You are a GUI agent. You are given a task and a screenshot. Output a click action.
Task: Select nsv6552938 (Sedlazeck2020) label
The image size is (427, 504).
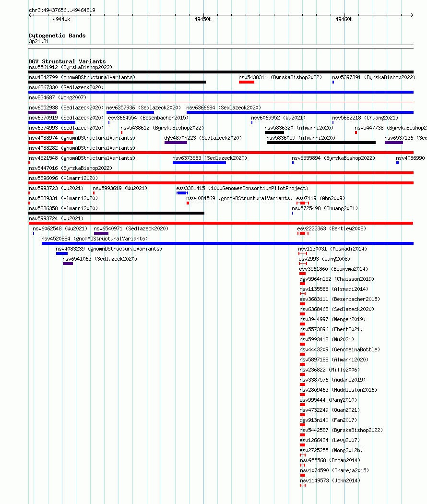pos(66,108)
